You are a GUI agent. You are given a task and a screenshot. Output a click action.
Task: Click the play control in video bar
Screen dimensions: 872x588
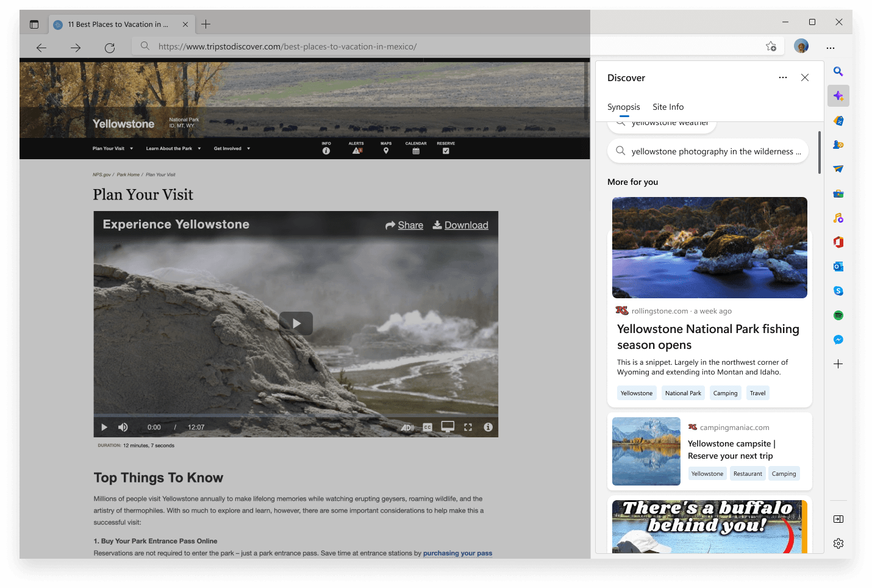coord(104,428)
